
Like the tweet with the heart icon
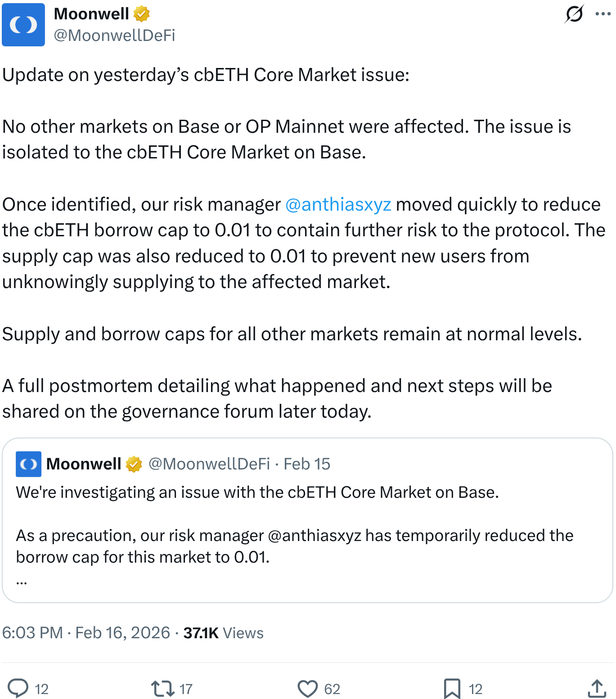(308, 688)
